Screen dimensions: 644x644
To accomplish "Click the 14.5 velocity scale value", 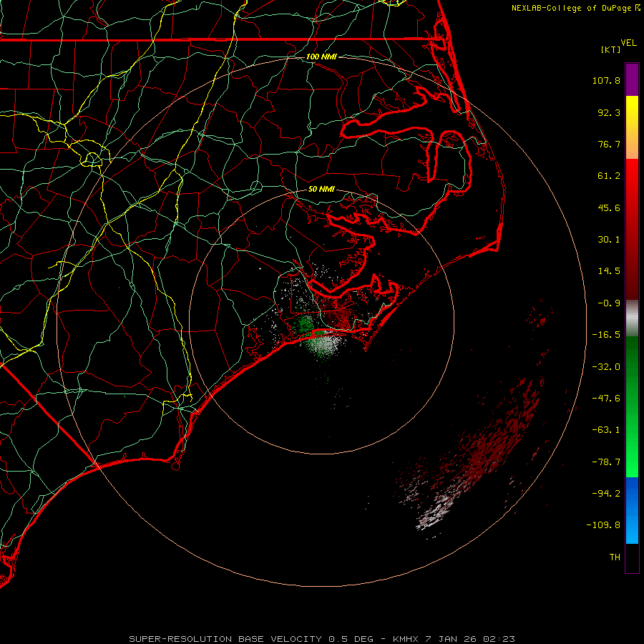I will click(x=609, y=271).
